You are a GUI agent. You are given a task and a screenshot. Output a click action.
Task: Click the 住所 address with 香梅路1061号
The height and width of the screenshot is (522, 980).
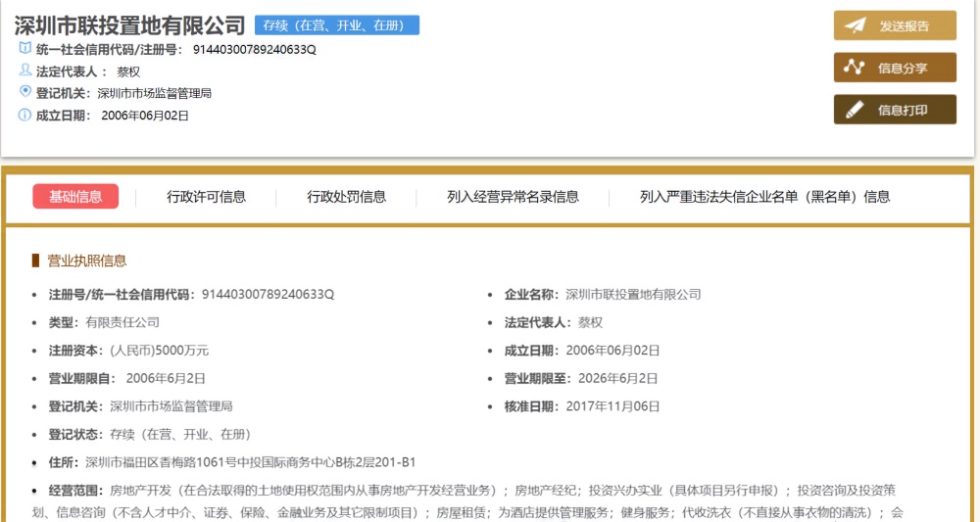(251, 462)
